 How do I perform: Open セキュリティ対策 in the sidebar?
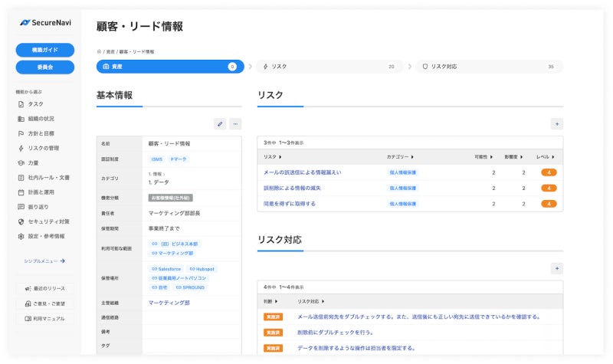tap(44, 221)
